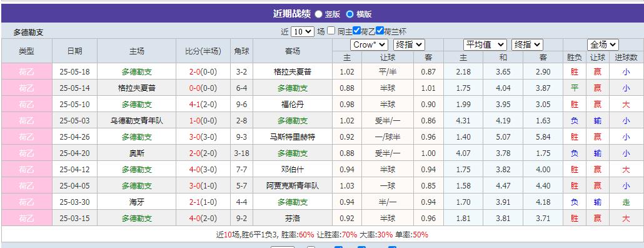The height and width of the screenshot is (248, 644).
Task: Click score 0-0(0-0) on 25-05-14
Action: (203, 88)
